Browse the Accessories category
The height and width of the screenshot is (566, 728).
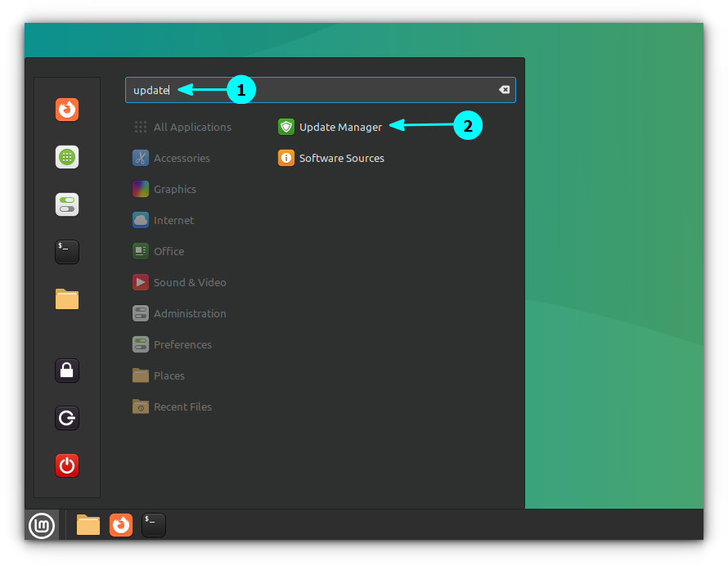[182, 158]
